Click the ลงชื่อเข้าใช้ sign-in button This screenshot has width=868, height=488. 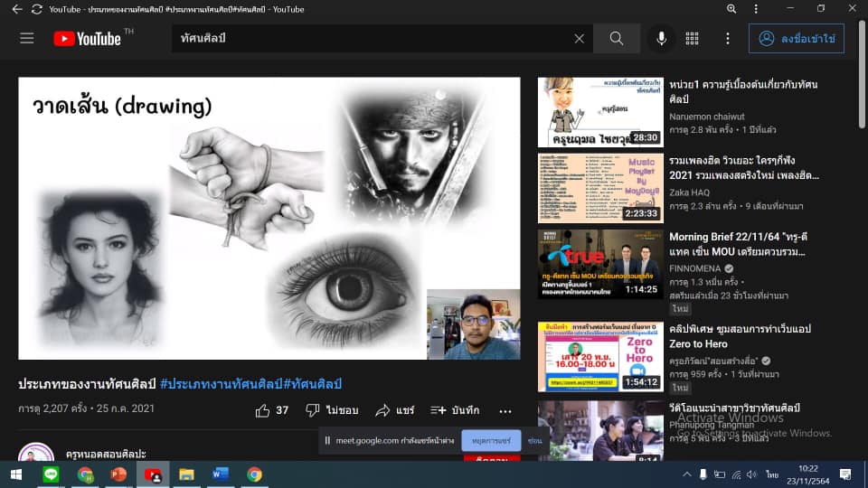[x=796, y=39]
